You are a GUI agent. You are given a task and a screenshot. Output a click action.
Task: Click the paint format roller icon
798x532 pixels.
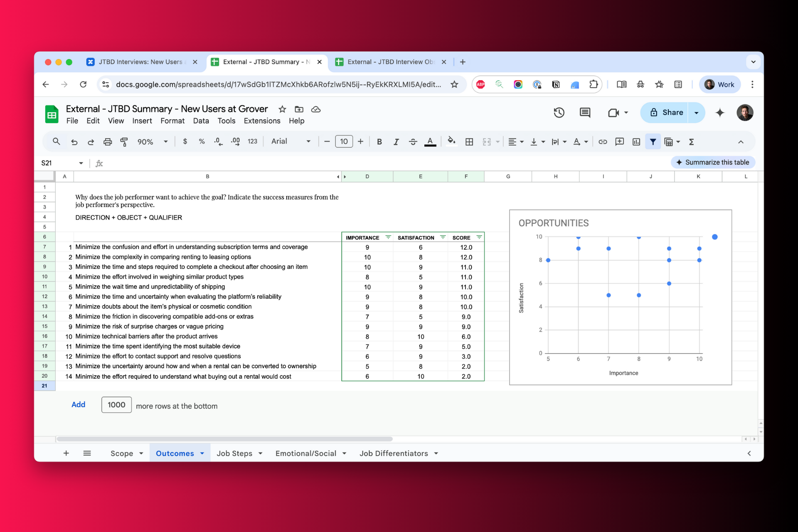(124, 142)
